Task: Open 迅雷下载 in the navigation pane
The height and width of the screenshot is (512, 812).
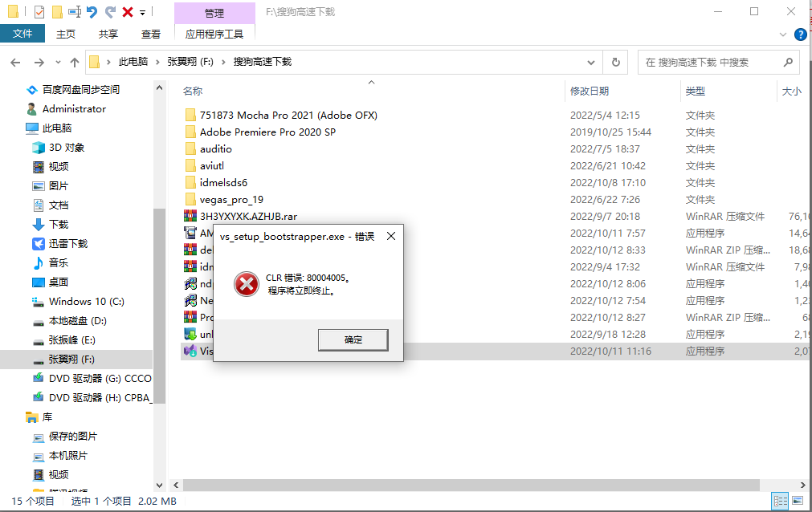Action: tap(67, 243)
